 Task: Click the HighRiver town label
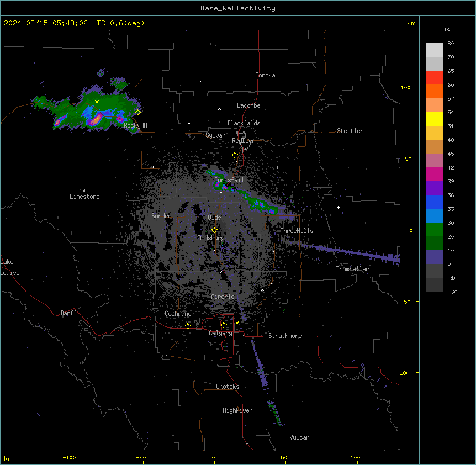(x=237, y=410)
